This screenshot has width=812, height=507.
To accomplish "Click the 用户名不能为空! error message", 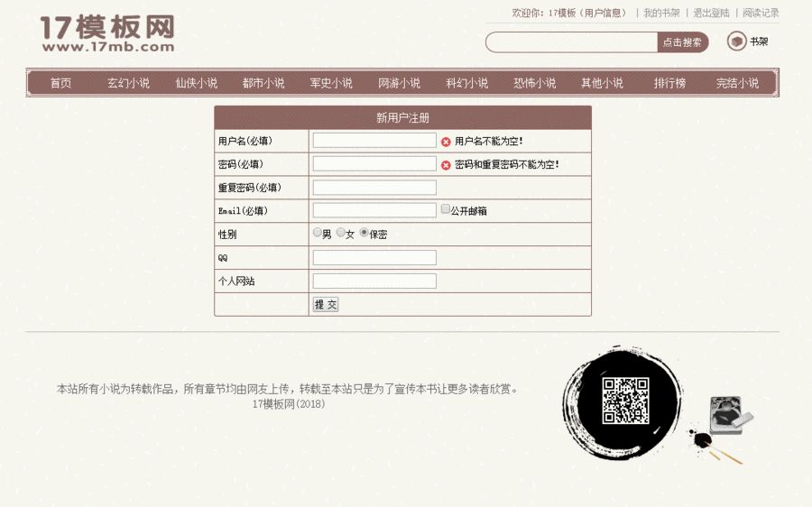I will pyautogui.click(x=489, y=142).
